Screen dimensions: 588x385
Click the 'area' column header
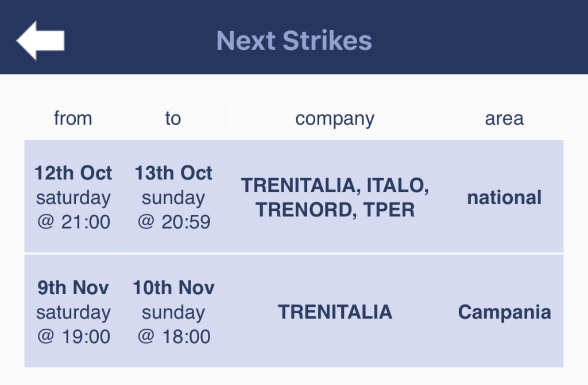504,118
